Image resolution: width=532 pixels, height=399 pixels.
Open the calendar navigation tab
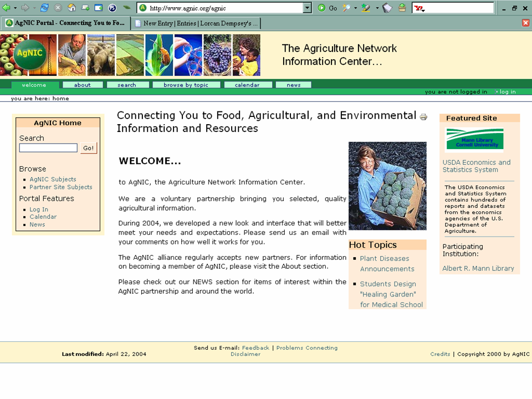coord(247,85)
